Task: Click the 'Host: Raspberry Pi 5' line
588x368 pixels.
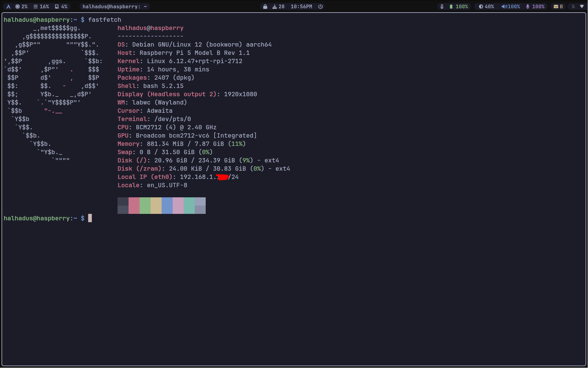Action: click(x=183, y=53)
